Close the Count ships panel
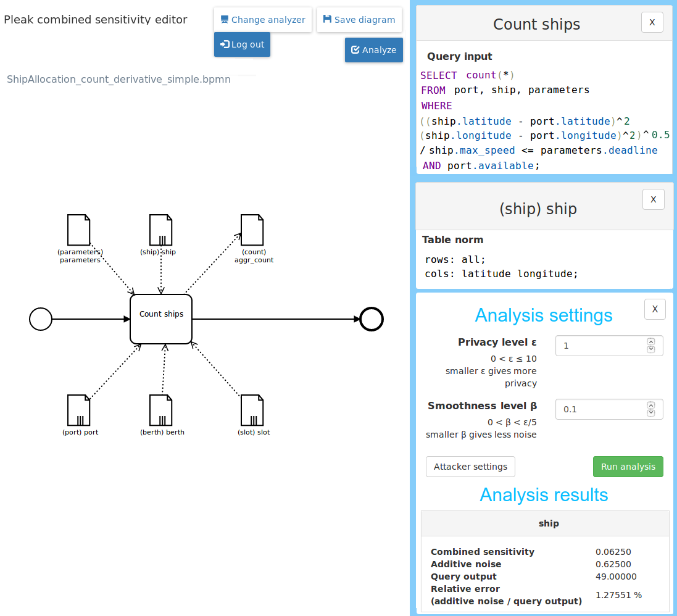Screen dimensions: 677x616 click(x=652, y=23)
